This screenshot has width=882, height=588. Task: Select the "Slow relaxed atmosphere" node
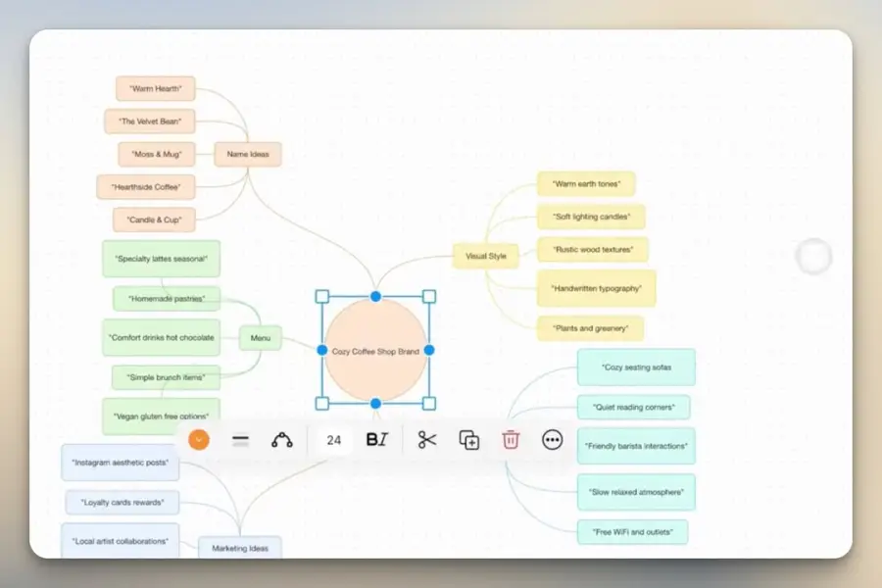tap(636, 492)
